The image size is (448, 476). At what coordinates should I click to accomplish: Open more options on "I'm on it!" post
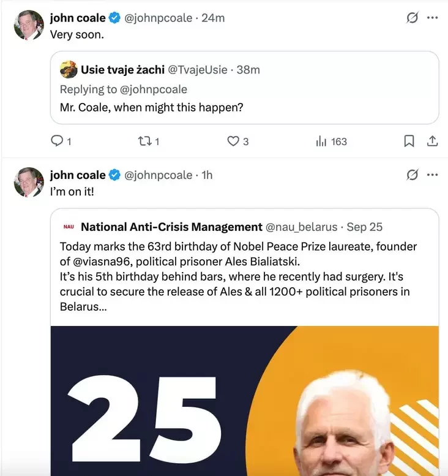(x=432, y=175)
